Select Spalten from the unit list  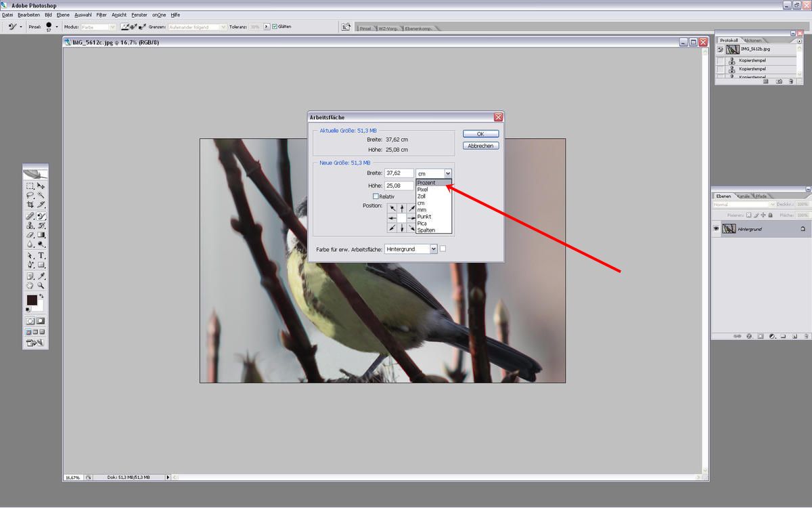tap(433, 230)
